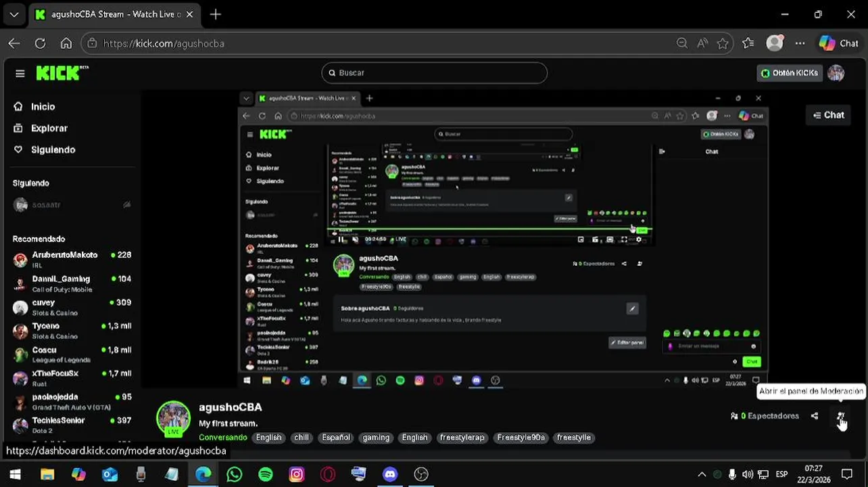868x487 pixels.
Task: Open the Windows notification center
Action: pos(847,474)
